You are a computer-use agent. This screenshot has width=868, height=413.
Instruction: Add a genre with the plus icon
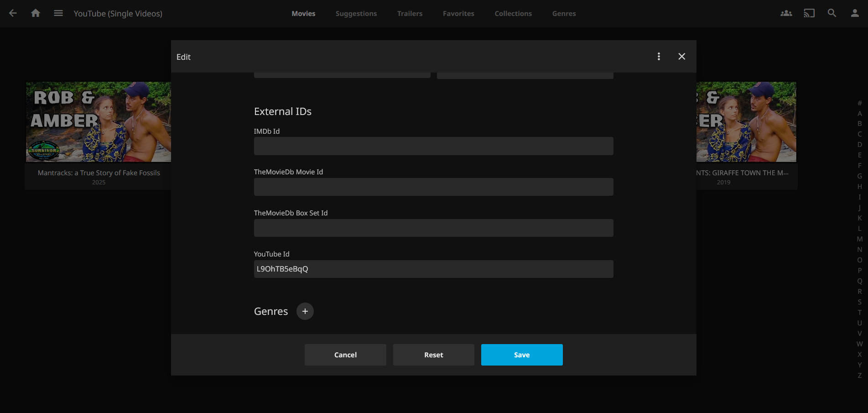pos(305,311)
